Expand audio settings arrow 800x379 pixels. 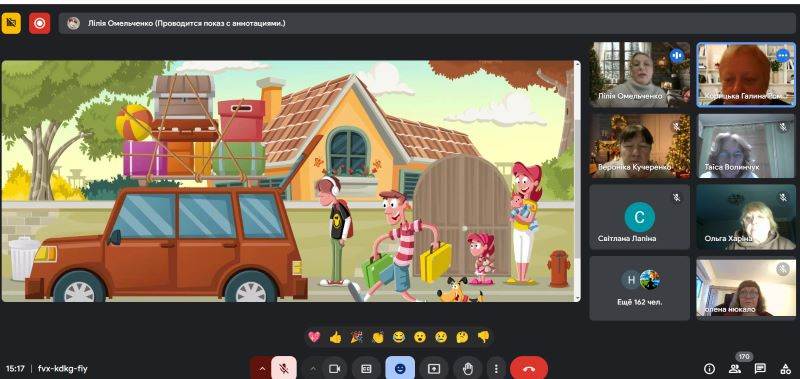pyautogui.click(x=262, y=368)
